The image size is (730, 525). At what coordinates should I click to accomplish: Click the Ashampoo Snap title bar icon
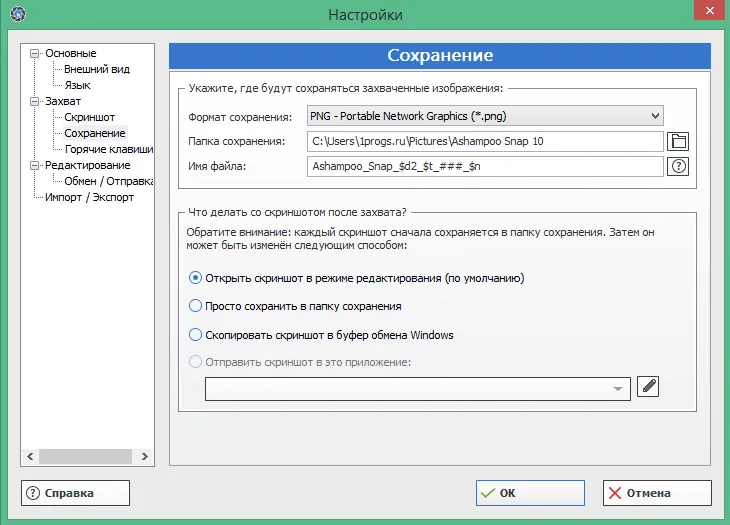pyautogui.click(x=18, y=13)
